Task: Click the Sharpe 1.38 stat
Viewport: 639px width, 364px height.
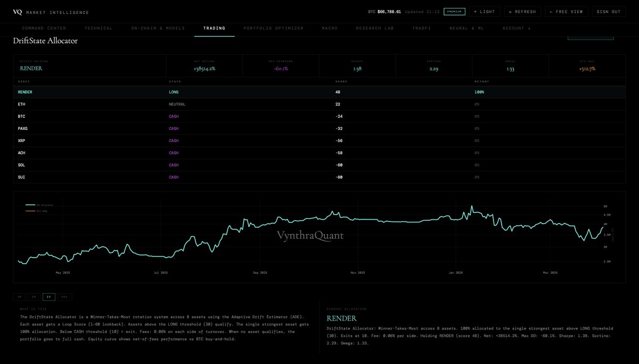Action: [357, 66]
